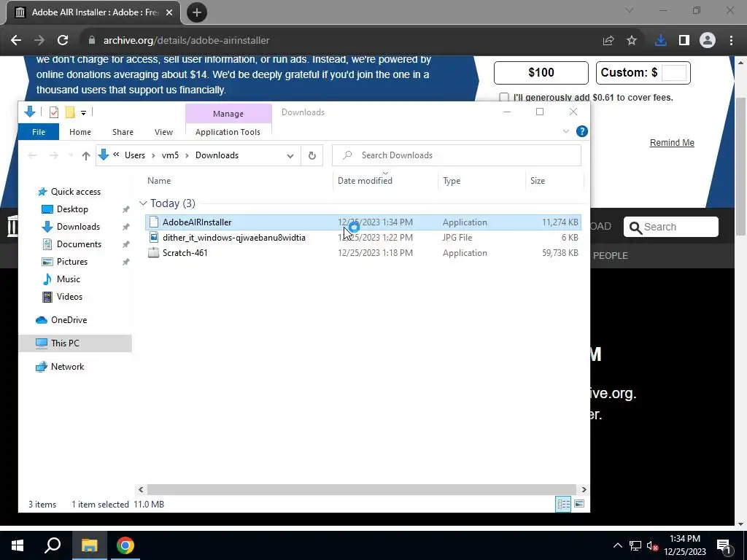Open a new Chrome tab
Screen dimensions: 747x560
[197, 12]
